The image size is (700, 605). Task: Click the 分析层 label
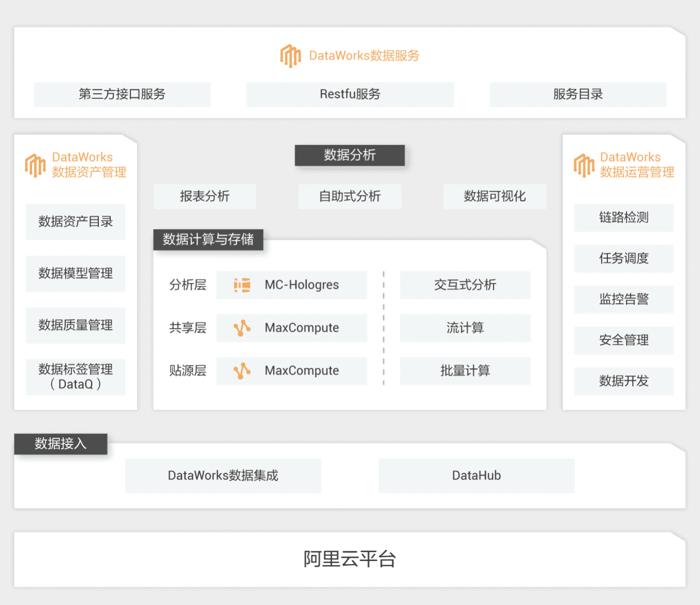pos(188,285)
